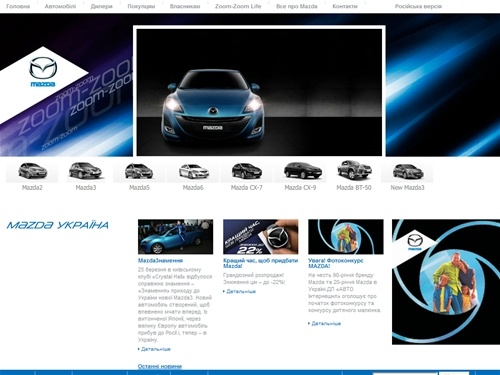Viewport: 500px width, 375px height.
Task: Open the Автомобілі menu item
Action: pyautogui.click(x=60, y=6)
